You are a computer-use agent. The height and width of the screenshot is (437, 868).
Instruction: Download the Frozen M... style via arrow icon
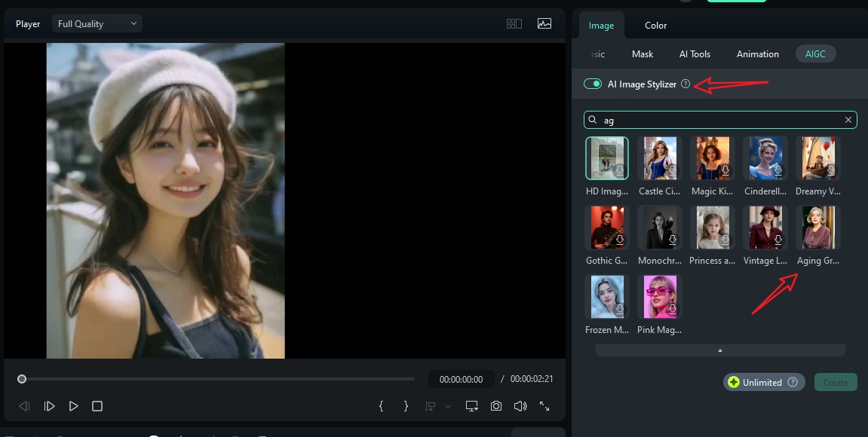(x=619, y=309)
